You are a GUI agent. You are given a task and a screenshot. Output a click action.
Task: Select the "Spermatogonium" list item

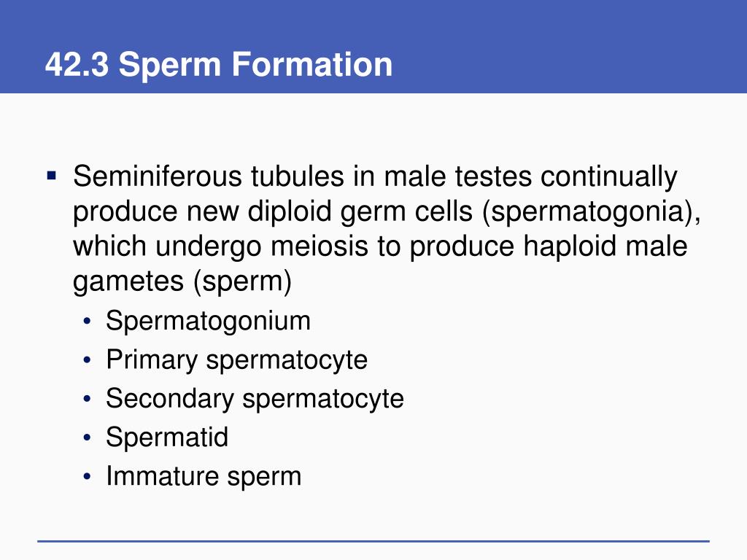(208, 321)
